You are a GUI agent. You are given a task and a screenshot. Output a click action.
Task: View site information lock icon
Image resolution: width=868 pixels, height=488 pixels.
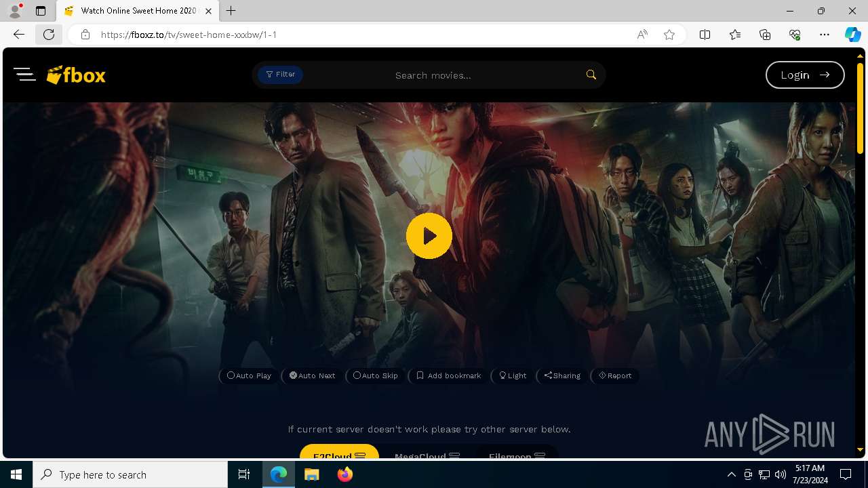(x=85, y=35)
